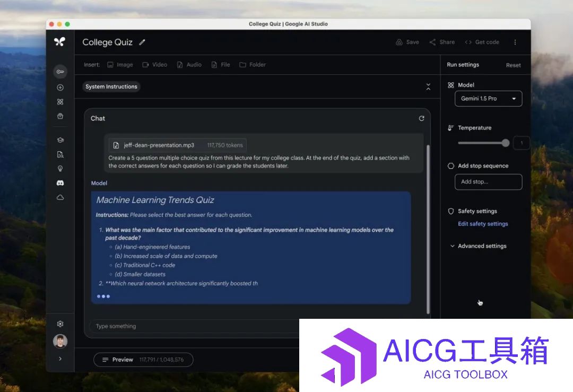This screenshot has height=392, width=573.
Task: Click answer "(a) Hand-engineered features"
Action: click(152, 247)
